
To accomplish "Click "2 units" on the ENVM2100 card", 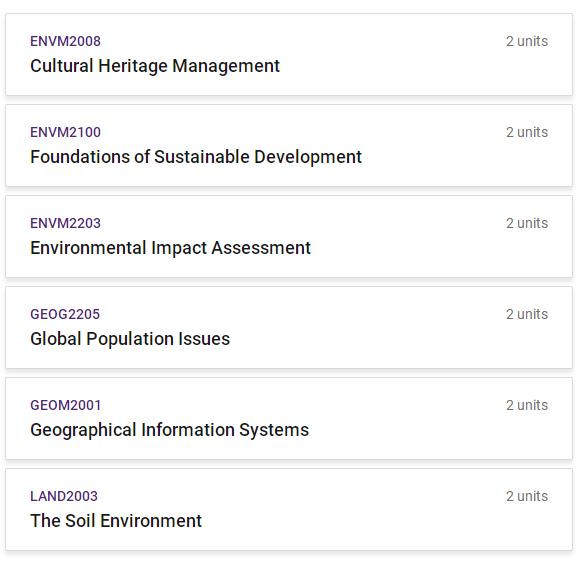I will (527, 132).
